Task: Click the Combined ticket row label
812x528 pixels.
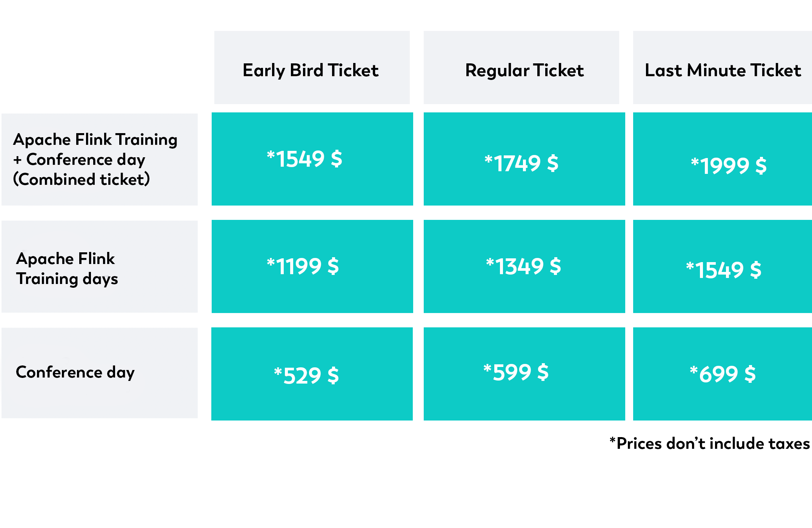Action: pyautogui.click(x=100, y=160)
